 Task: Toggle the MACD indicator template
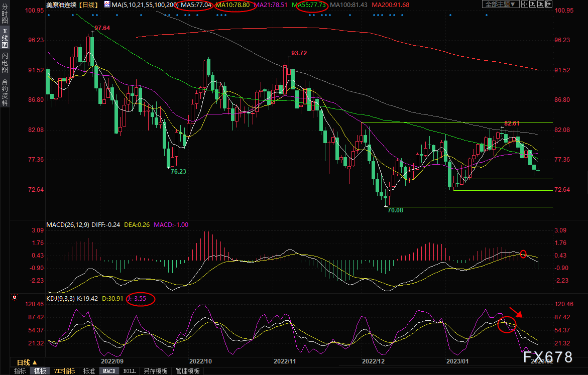pos(109,371)
